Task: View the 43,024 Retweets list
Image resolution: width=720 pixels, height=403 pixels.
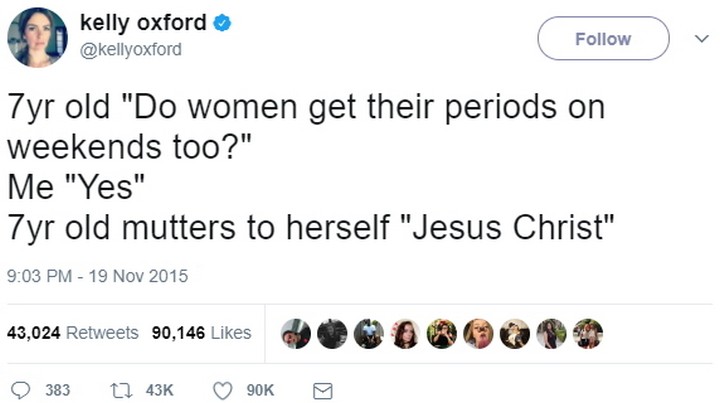Action: (73, 333)
